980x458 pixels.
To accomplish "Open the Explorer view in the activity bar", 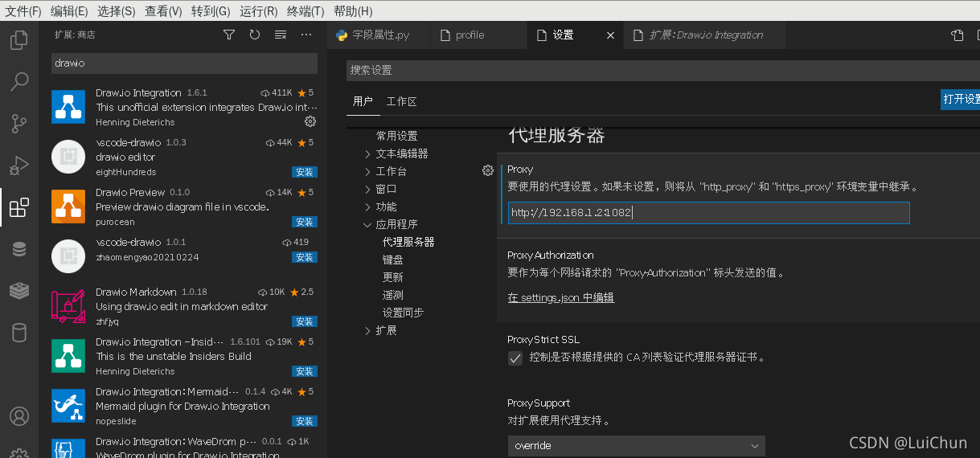I will [19, 39].
